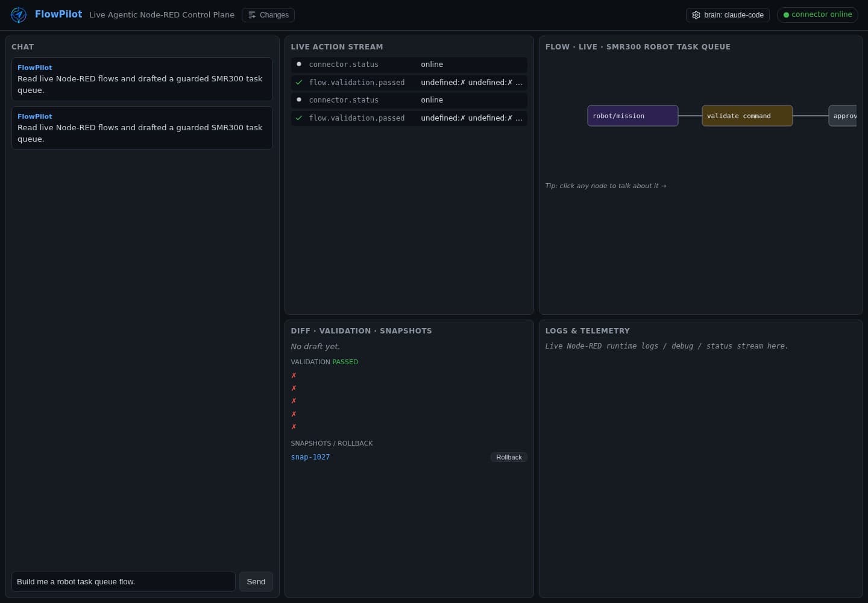Click the FlowPilot logo icon
868x603 pixels.
pos(19,15)
